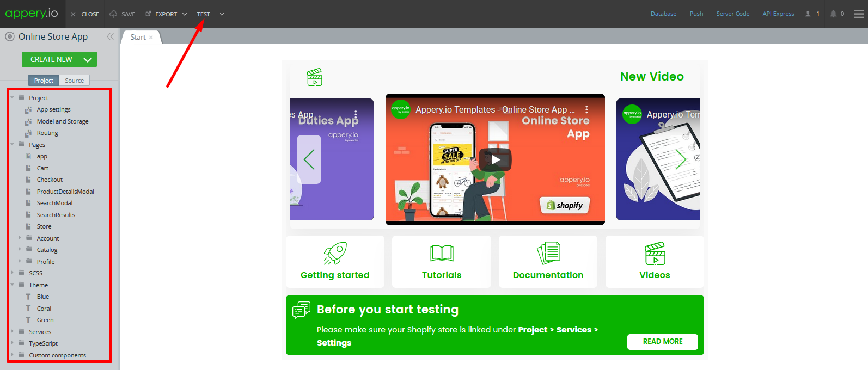Expand the SCSS folder

[x=12, y=273]
